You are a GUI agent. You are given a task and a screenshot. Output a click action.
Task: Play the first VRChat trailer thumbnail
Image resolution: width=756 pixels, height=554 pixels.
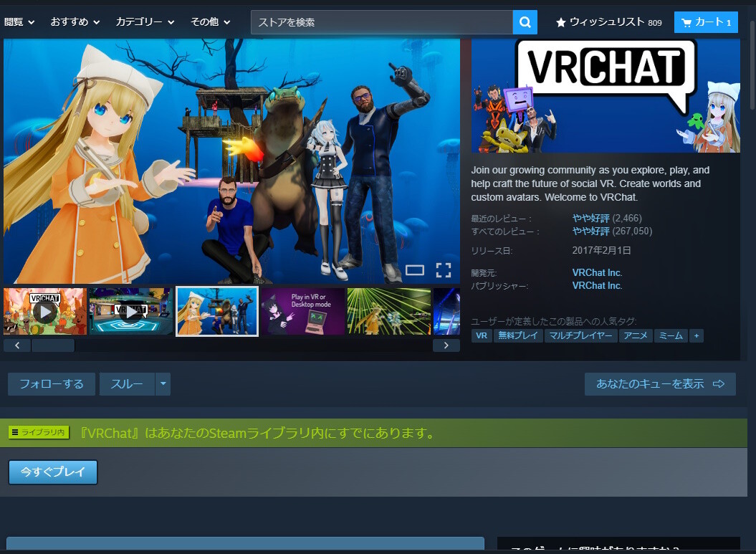tap(45, 312)
